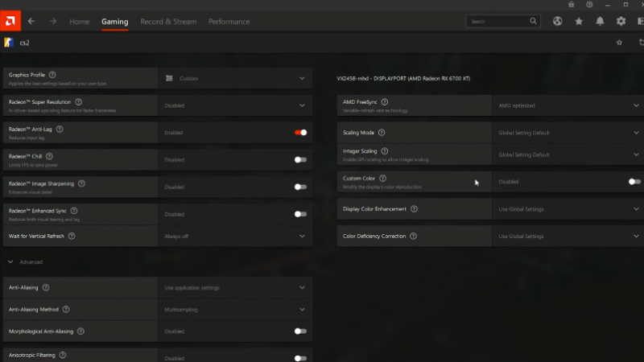Enable Radeon Enhanced Sync toggle
The image size is (644, 362).
click(300, 214)
